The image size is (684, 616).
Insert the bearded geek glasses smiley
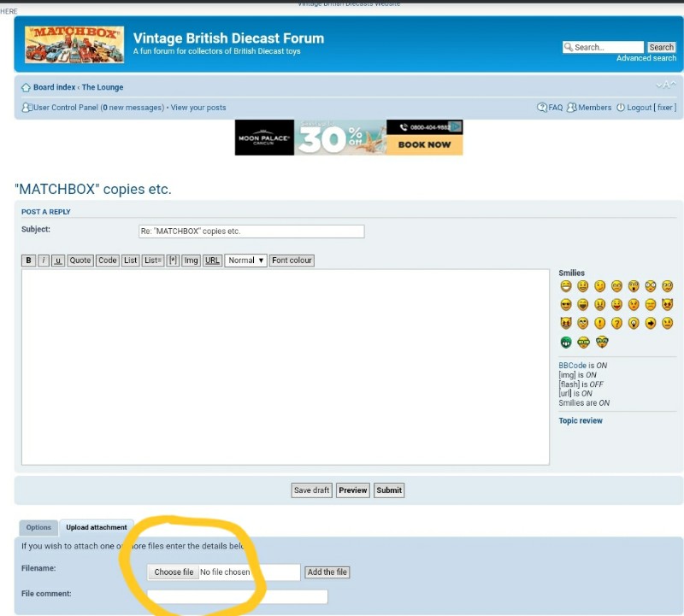pos(602,343)
